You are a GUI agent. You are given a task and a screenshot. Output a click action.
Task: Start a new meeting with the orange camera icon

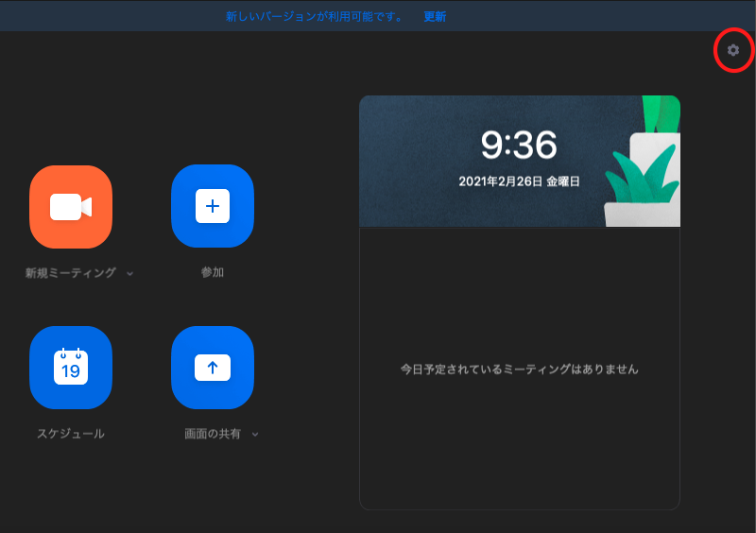coord(71,206)
